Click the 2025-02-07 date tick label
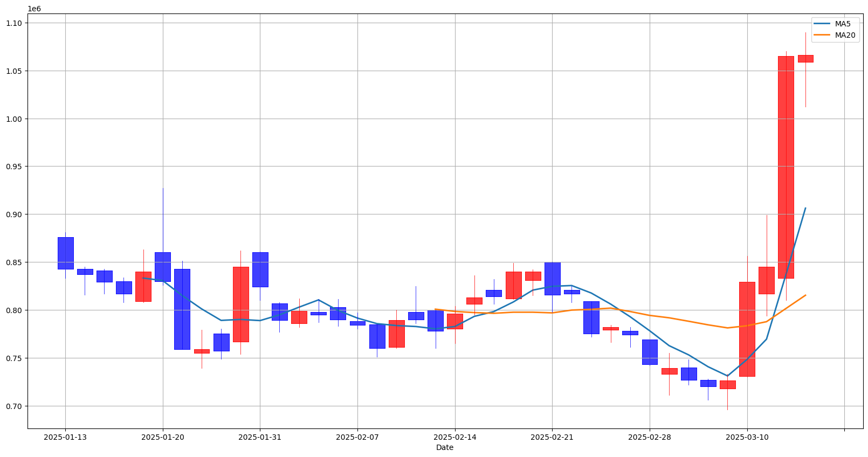The image size is (868, 457). [357, 437]
